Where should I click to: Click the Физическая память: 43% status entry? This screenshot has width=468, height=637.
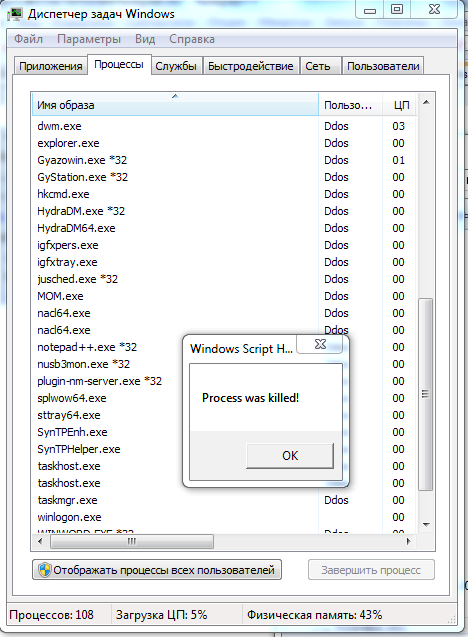point(314,615)
